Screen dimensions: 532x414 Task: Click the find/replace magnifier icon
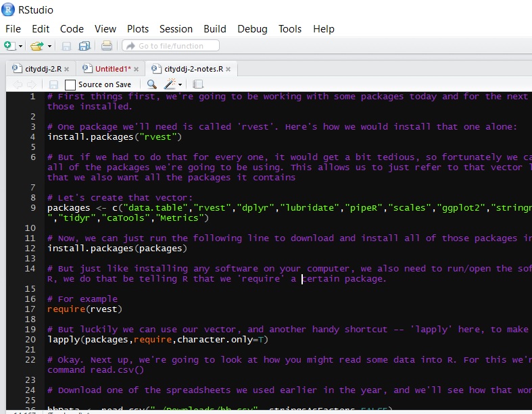[151, 84]
